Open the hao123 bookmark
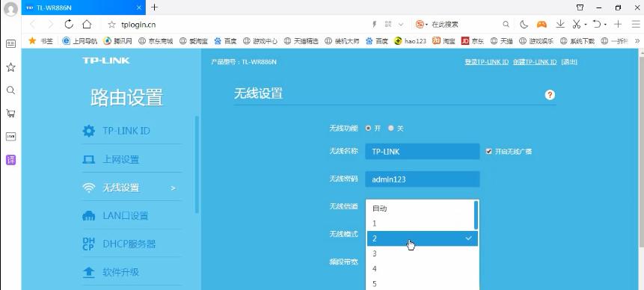 click(411, 41)
